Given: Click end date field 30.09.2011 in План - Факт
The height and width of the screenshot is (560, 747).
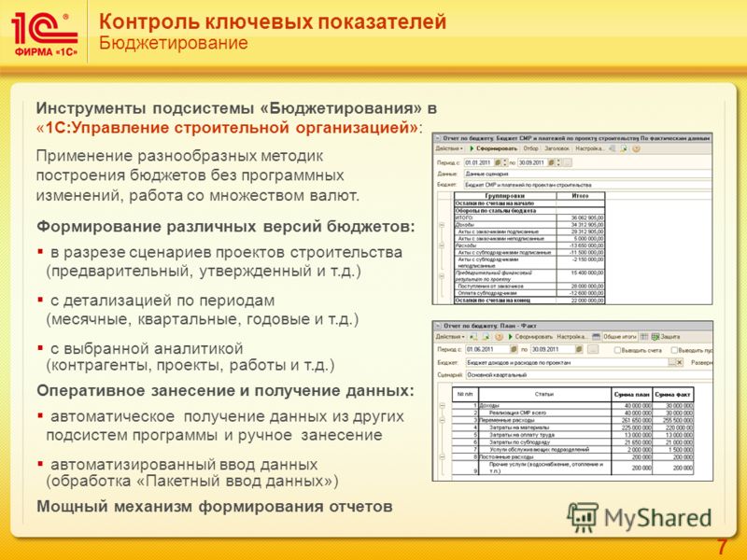Looking at the screenshot, I should (553, 349).
